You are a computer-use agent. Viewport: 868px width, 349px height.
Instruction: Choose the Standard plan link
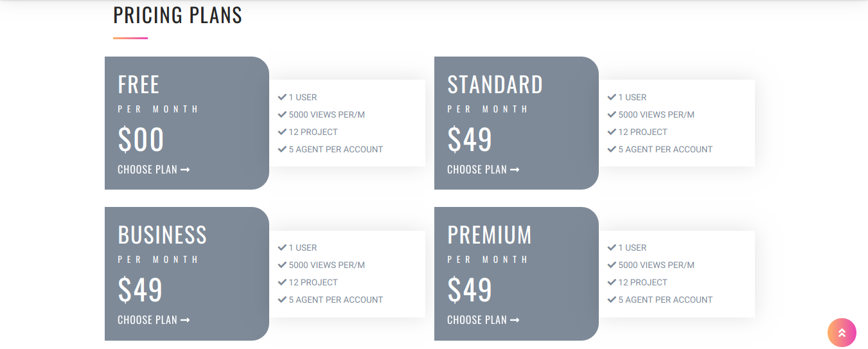[x=477, y=170]
